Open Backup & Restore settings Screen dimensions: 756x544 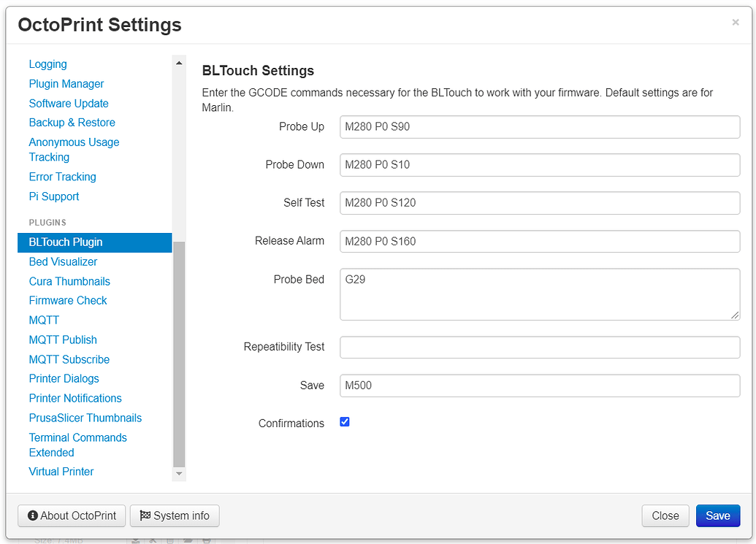pos(72,122)
